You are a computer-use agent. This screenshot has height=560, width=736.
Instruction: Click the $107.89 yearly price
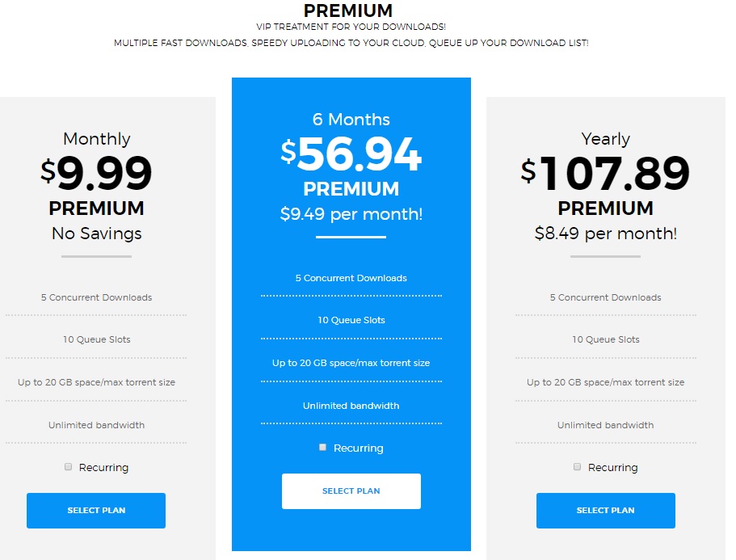[x=605, y=173]
